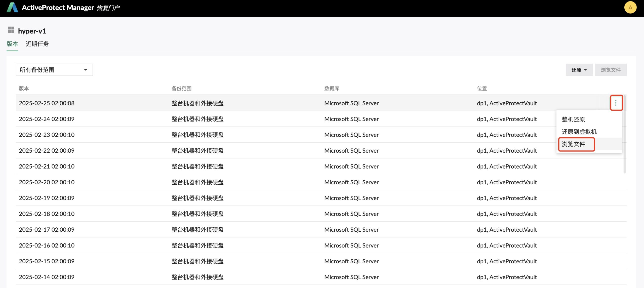
Task: Click Microsoft SQL Server in the 2025-02-19 row
Action: [x=351, y=198]
